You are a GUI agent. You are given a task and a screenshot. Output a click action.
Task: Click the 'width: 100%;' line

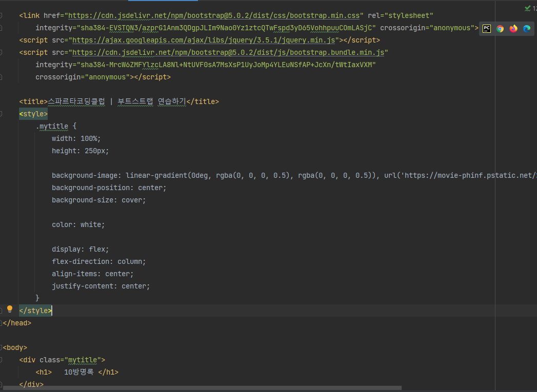[76, 138]
